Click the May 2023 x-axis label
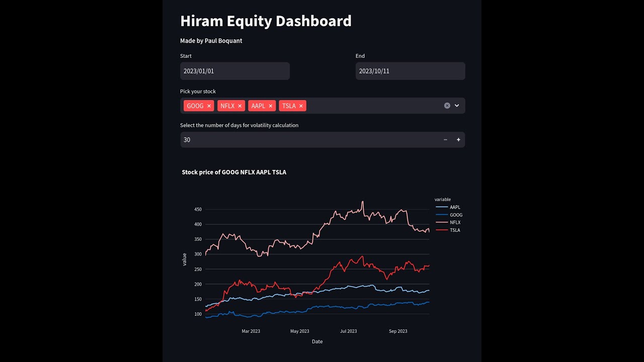The width and height of the screenshot is (644, 362). pos(299,331)
